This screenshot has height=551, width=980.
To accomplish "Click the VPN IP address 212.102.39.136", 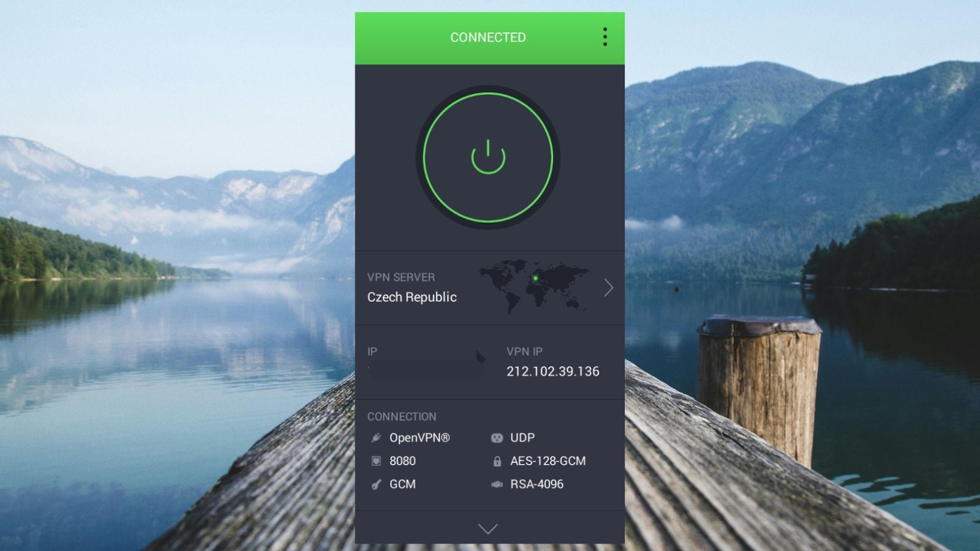I will coord(552,372).
